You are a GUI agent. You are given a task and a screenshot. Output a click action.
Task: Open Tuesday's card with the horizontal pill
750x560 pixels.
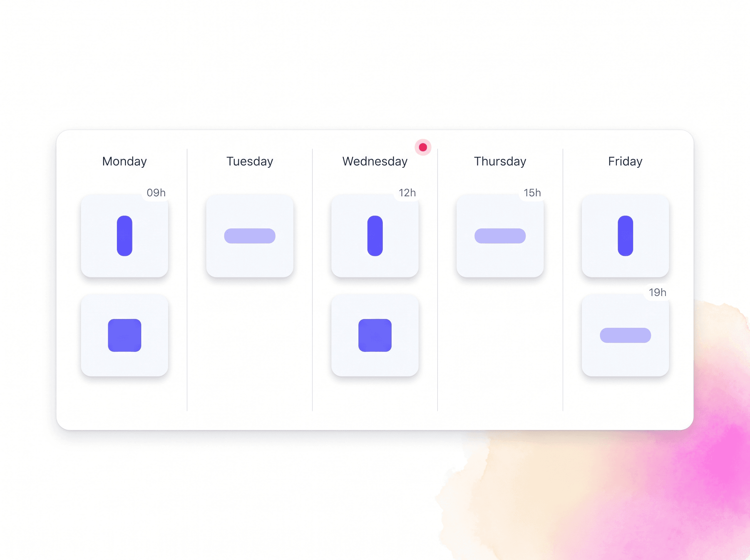pos(250,236)
